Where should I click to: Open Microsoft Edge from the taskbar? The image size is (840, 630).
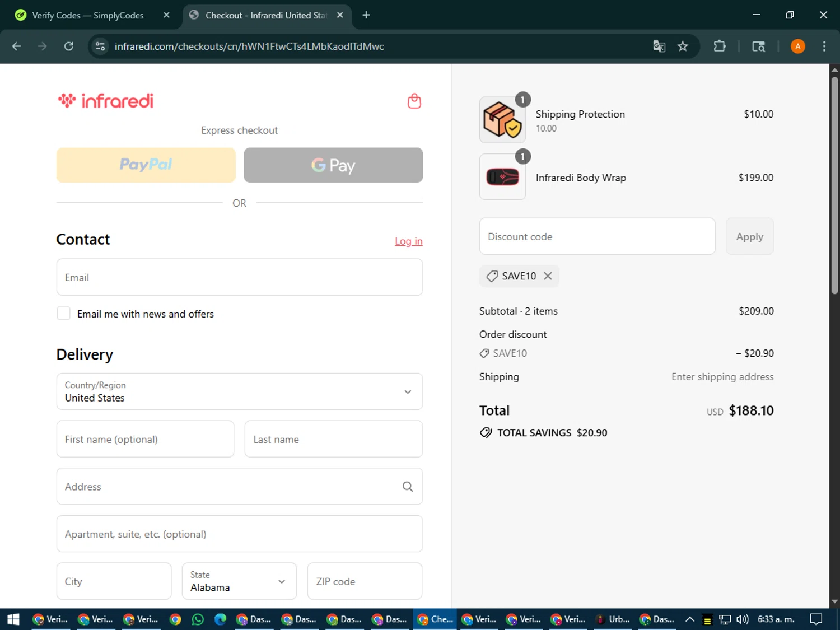(220, 619)
